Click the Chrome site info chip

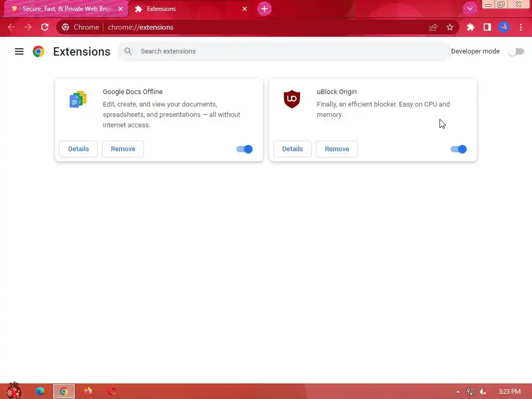point(81,27)
